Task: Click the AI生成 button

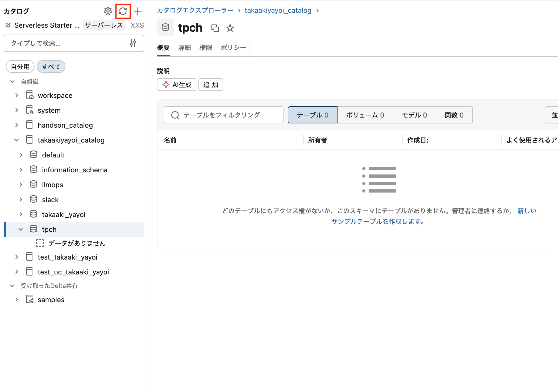Action: [177, 85]
